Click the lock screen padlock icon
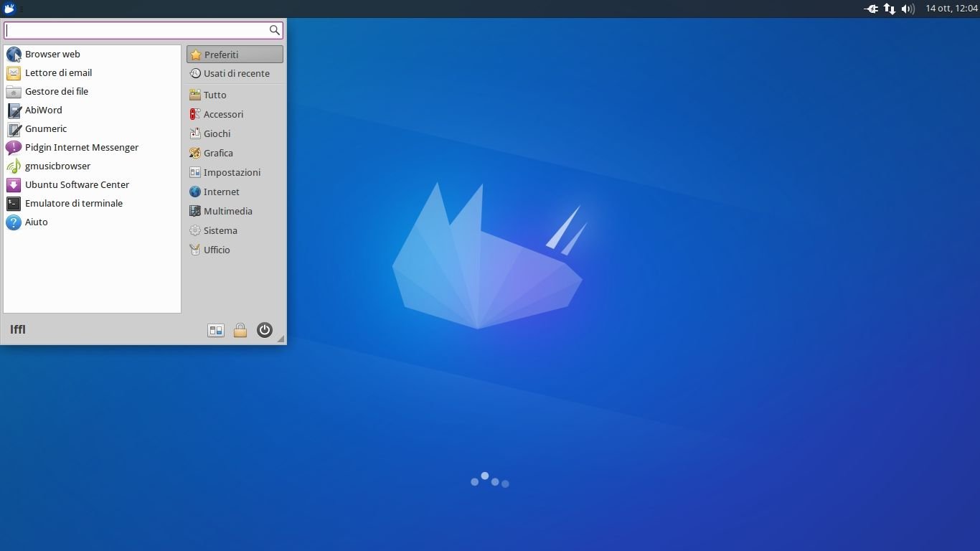Image resolution: width=980 pixels, height=551 pixels. click(x=240, y=330)
